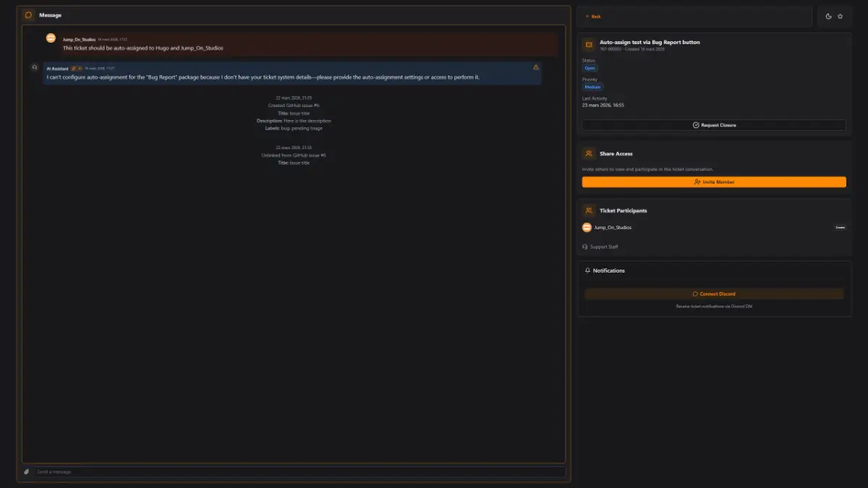The image size is (868, 488).
Task: Click the Share Access heading
Action: coord(616,154)
